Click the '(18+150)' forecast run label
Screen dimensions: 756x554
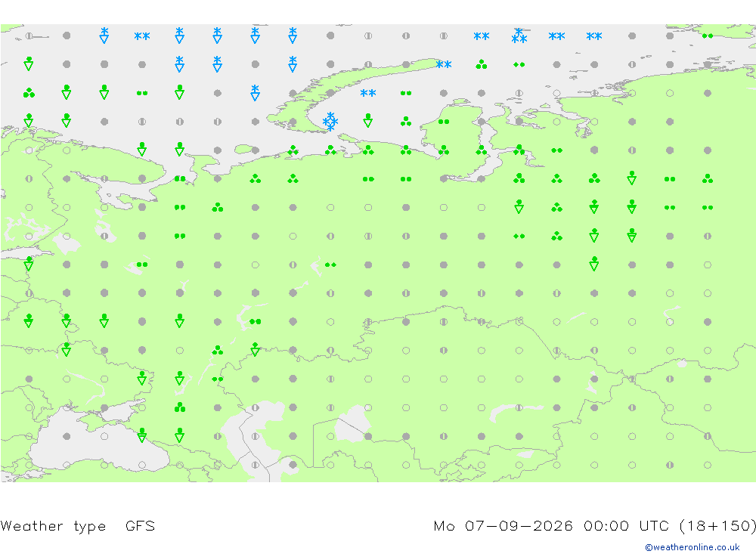(717, 525)
